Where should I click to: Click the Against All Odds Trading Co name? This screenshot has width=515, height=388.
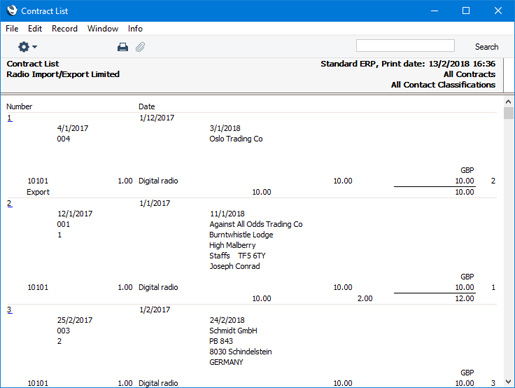(x=256, y=224)
